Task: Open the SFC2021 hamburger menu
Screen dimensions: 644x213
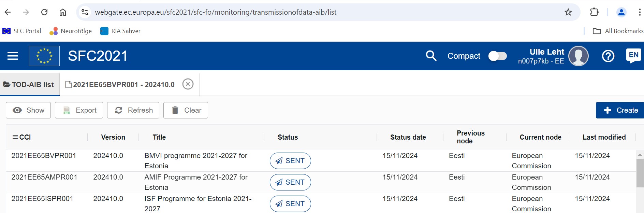Action: point(13,56)
